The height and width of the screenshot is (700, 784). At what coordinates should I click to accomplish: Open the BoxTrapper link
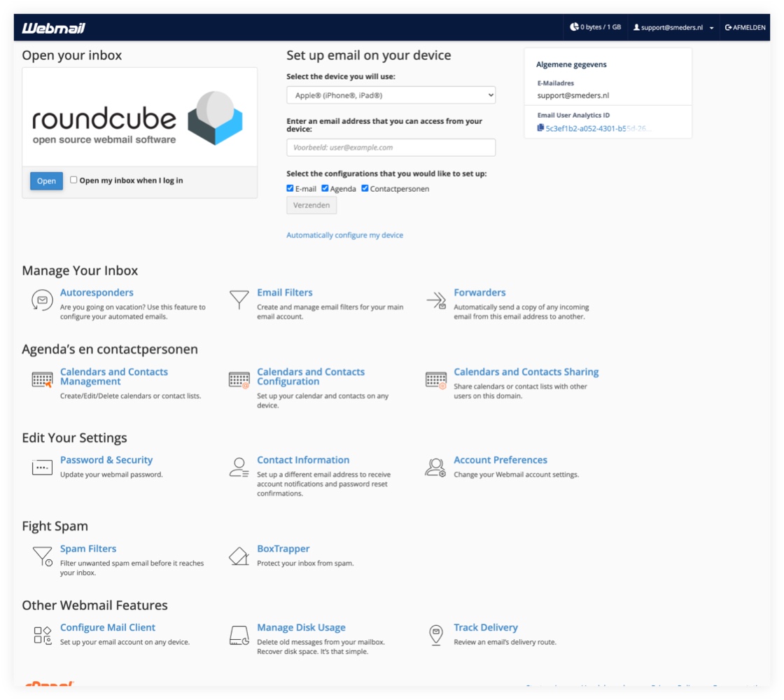click(x=283, y=549)
